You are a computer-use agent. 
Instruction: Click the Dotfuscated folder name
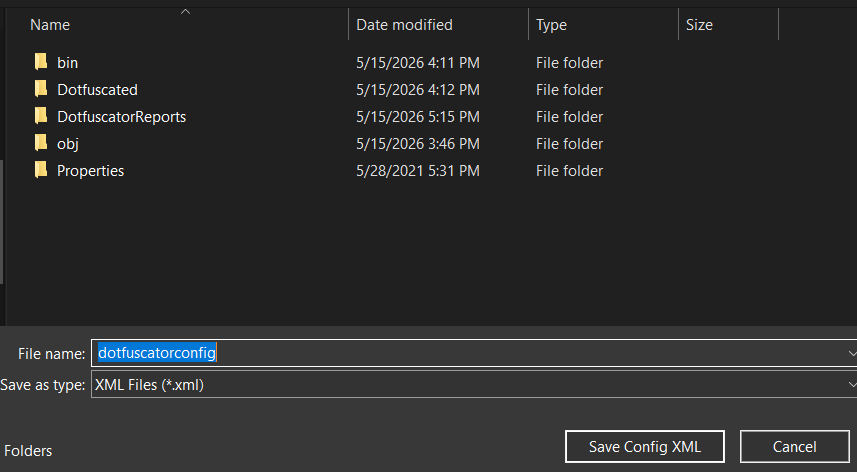97,90
